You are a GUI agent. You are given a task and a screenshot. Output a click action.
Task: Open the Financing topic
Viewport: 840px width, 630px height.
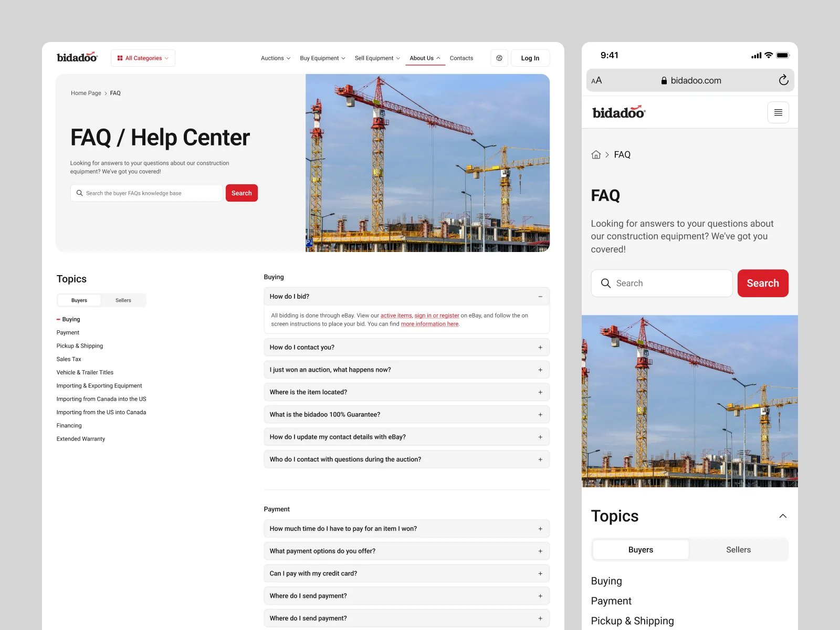[x=69, y=426]
